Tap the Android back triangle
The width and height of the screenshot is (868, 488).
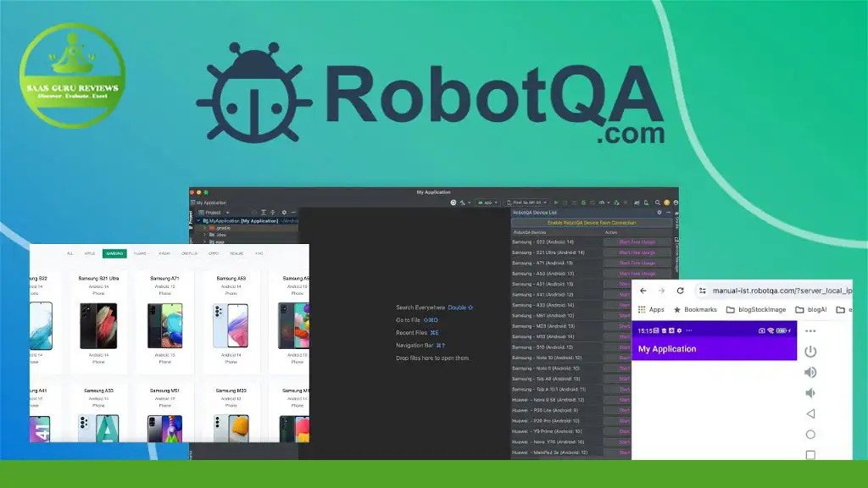810,413
